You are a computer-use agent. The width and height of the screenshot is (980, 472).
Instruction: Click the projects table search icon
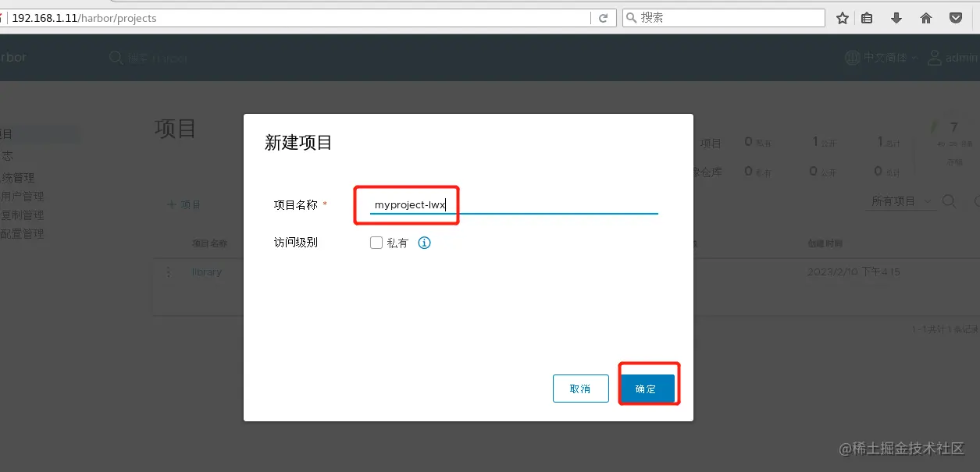click(949, 201)
